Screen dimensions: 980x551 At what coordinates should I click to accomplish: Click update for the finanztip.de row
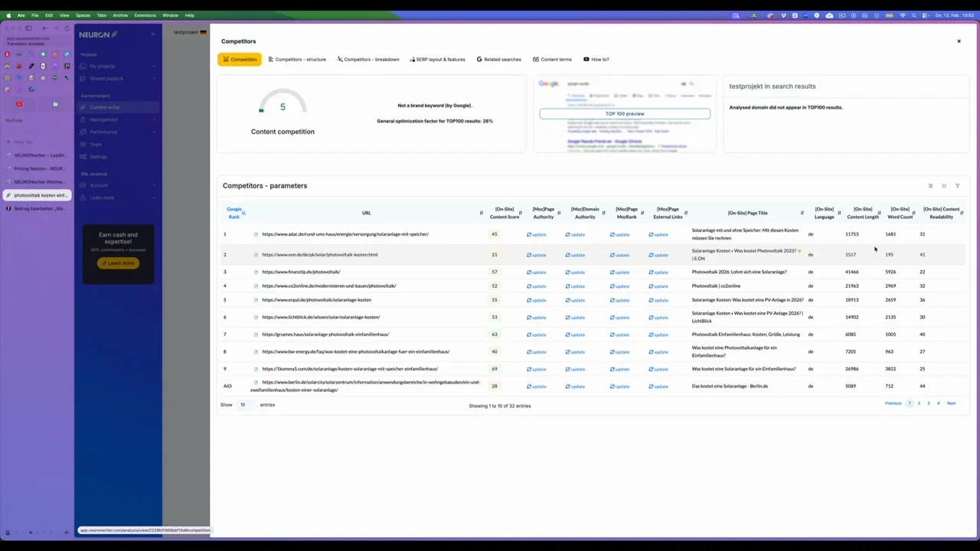(x=538, y=272)
